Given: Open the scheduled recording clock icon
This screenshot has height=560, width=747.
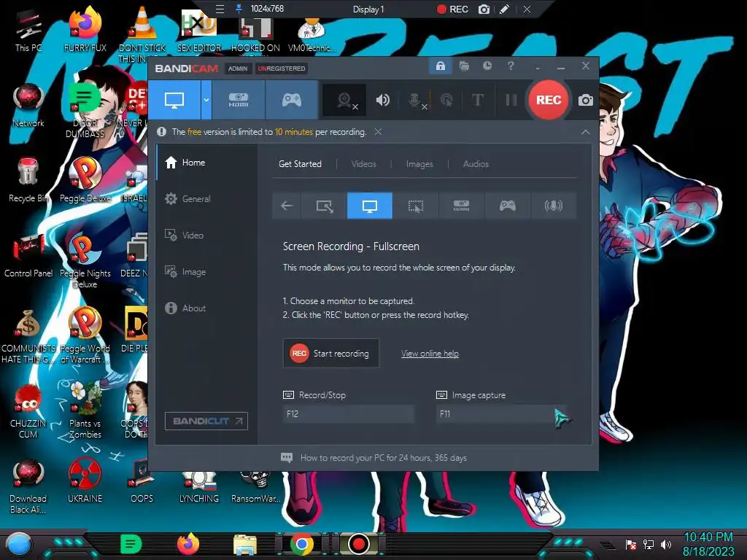Looking at the screenshot, I should click(487, 66).
